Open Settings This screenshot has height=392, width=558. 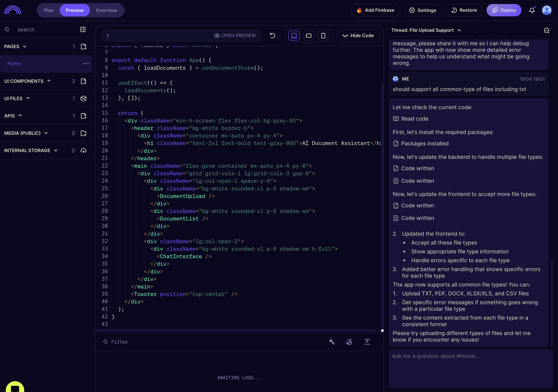tap(422, 10)
